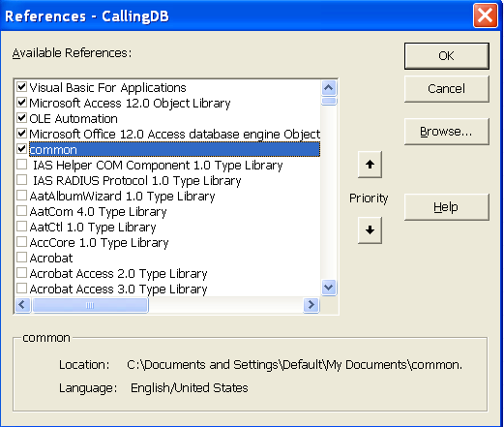504x427 pixels.
Task: Select Visual Basic For Applications row text
Action: pos(107,88)
